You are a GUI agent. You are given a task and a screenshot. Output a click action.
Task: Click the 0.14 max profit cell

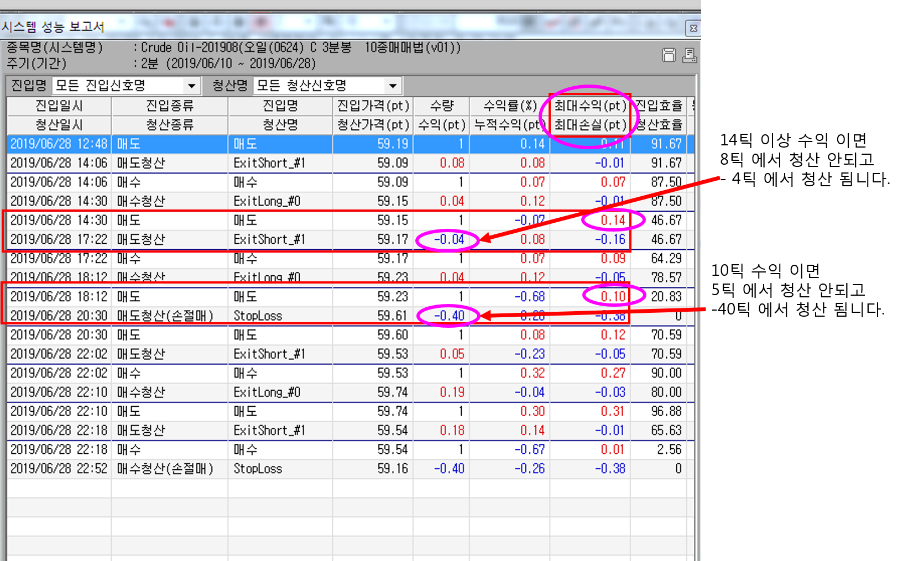click(613, 220)
